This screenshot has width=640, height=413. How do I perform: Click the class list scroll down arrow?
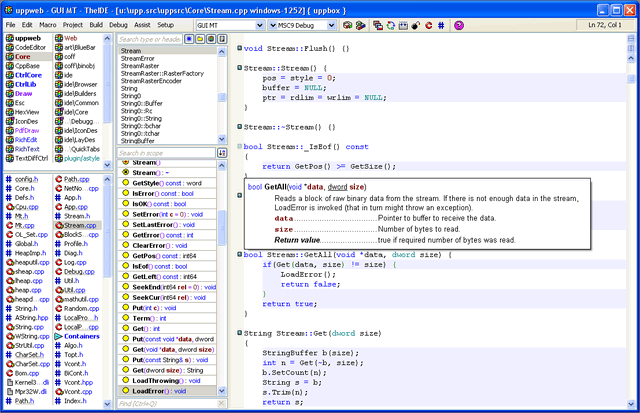(222, 139)
